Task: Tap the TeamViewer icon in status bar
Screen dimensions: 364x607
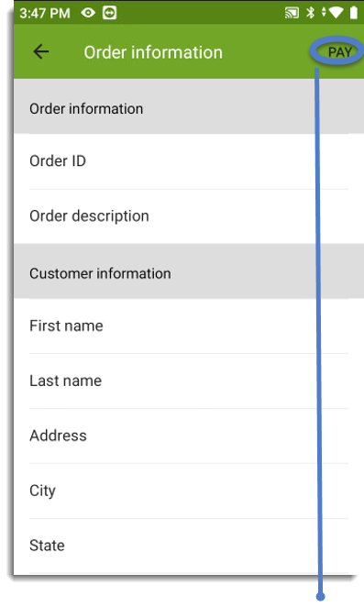Action: [110, 13]
